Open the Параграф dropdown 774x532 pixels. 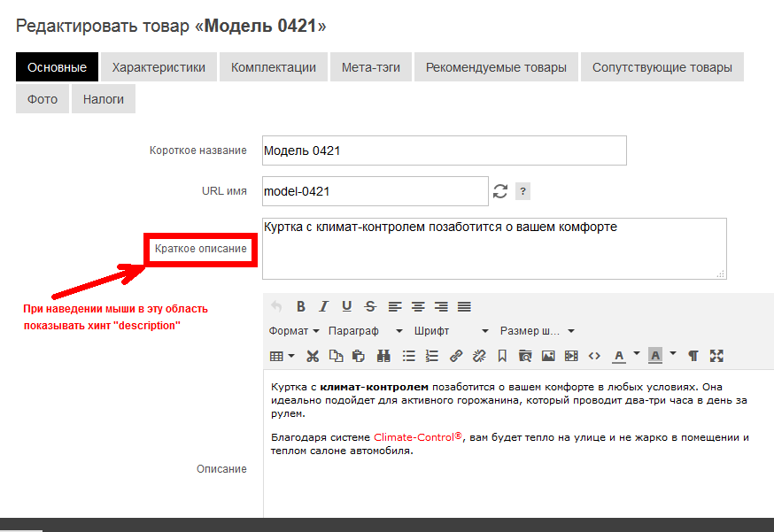tap(365, 331)
